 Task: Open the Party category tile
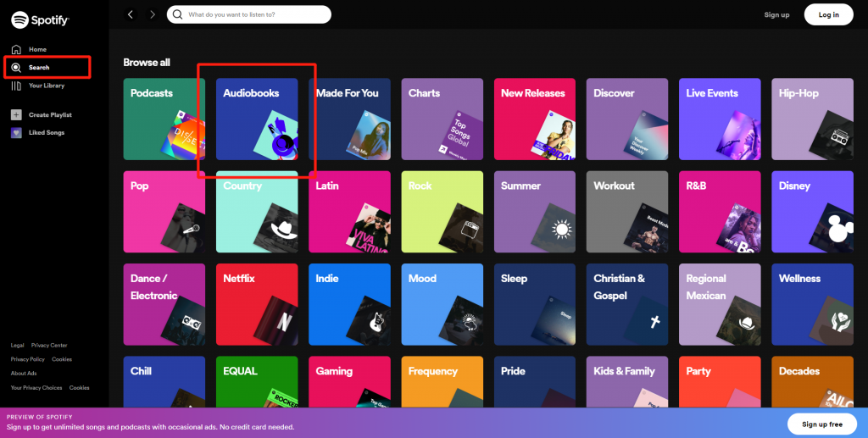point(721,381)
